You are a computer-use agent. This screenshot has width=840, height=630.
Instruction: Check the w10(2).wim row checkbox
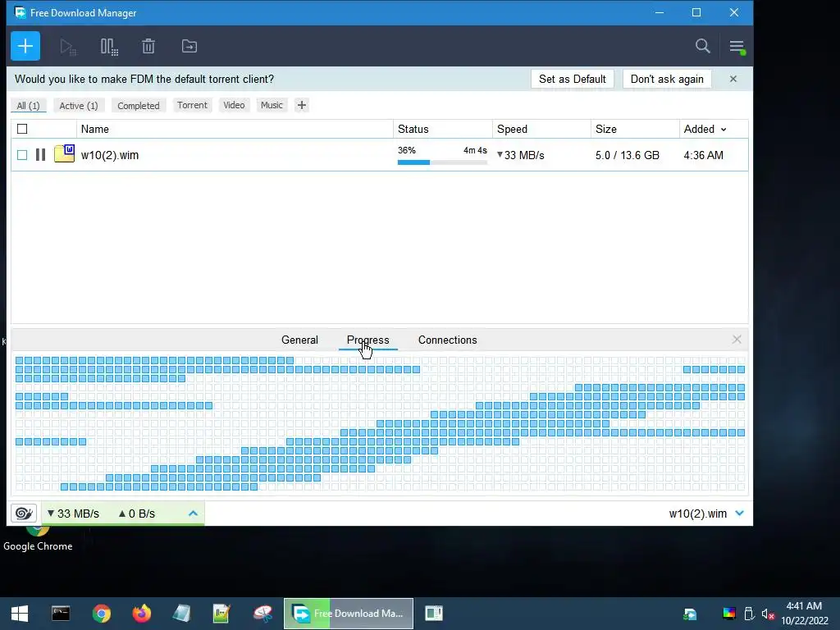point(22,155)
